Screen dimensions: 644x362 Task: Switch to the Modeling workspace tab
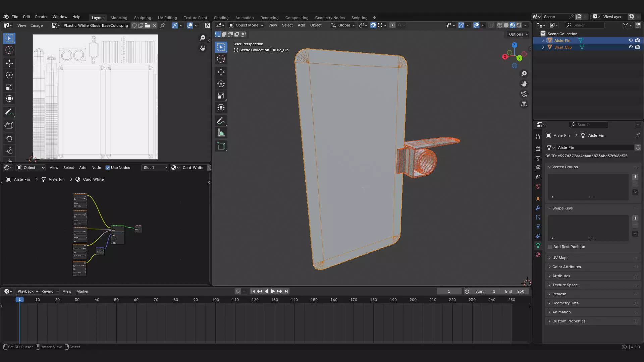119,18
